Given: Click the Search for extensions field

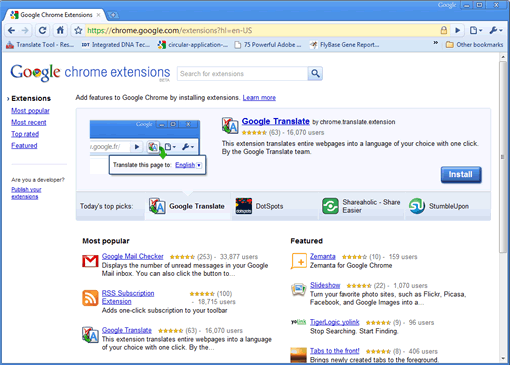Looking at the screenshot, I should pyautogui.click(x=243, y=73).
